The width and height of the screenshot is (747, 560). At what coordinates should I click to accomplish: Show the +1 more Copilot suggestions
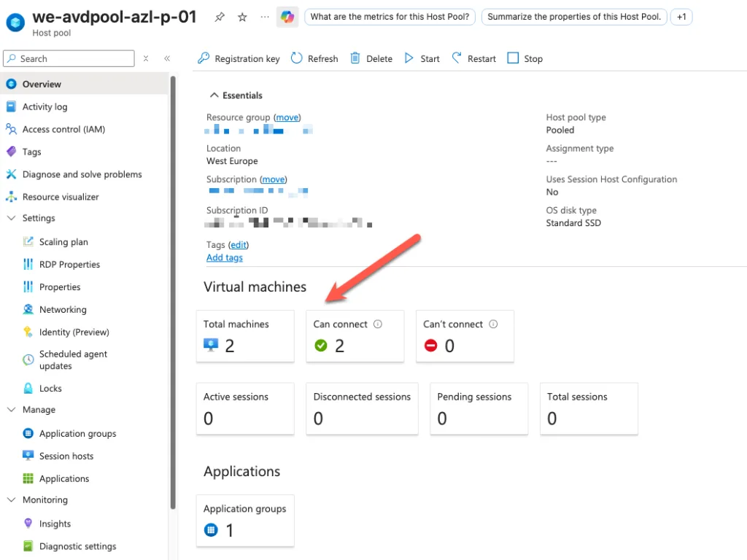[x=681, y=17]
